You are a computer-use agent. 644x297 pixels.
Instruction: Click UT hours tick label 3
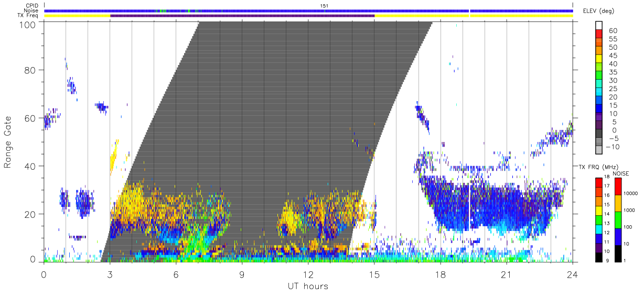(x=110, y=274)
